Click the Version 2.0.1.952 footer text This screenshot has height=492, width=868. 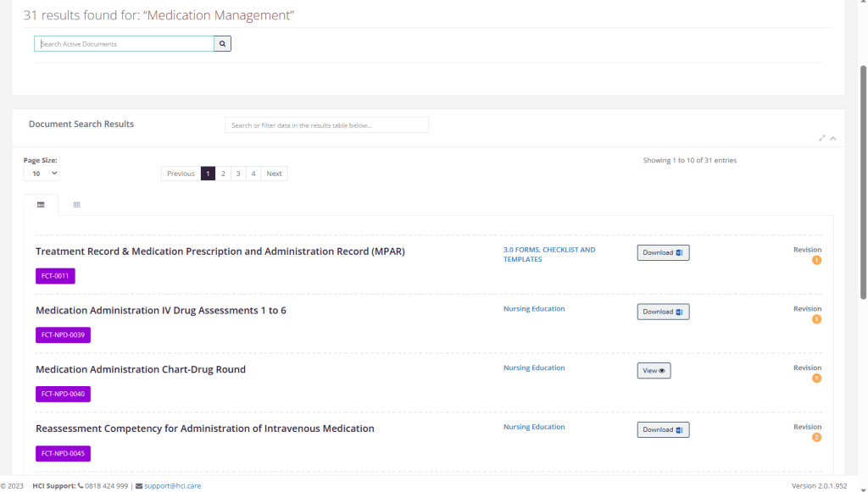tap(820, 486)
